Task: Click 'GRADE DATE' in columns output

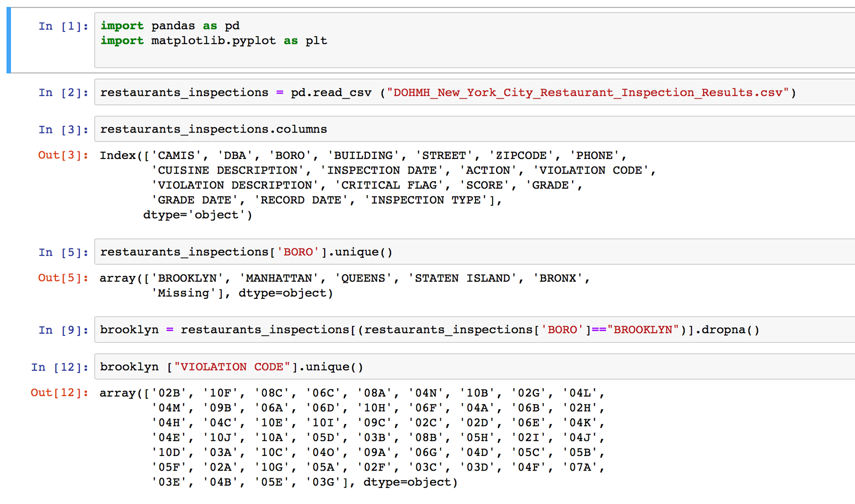Action: click(x=195, y=200)
